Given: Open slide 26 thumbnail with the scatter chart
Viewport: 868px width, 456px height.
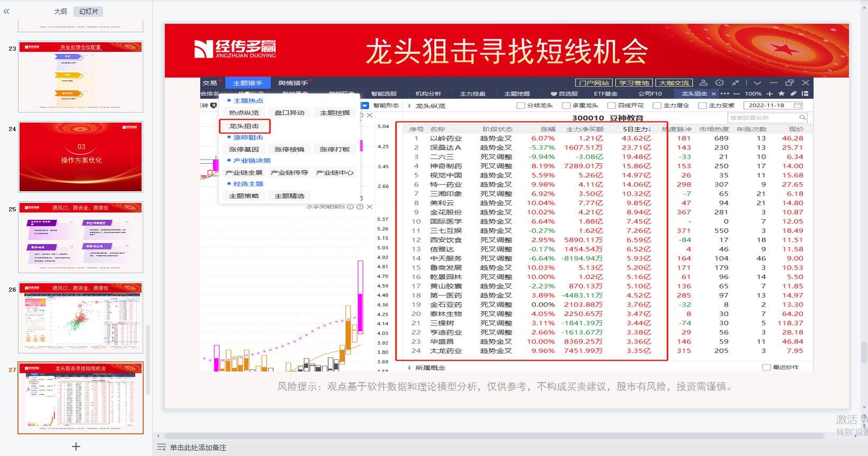Looking at the screenshot, I should click(x=80, y=318).
